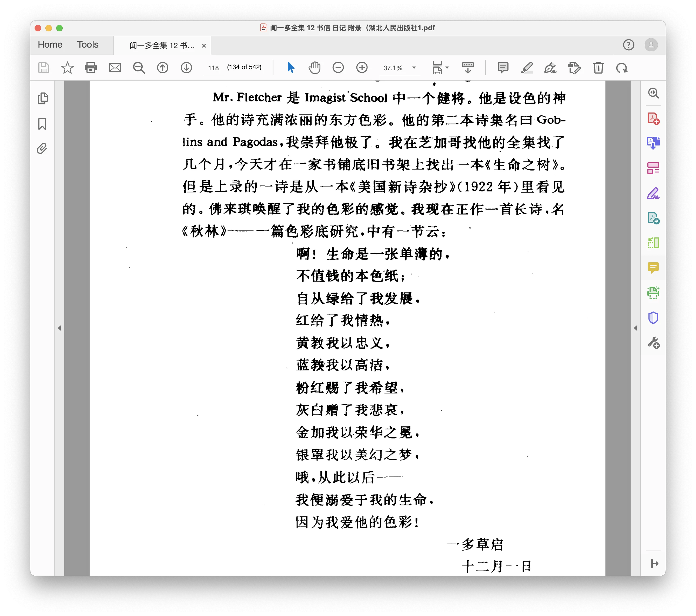Image resolution: width=696 pixels, height=616 pixels.
Task: Add a sticky note comment
Action: (503, 68)
